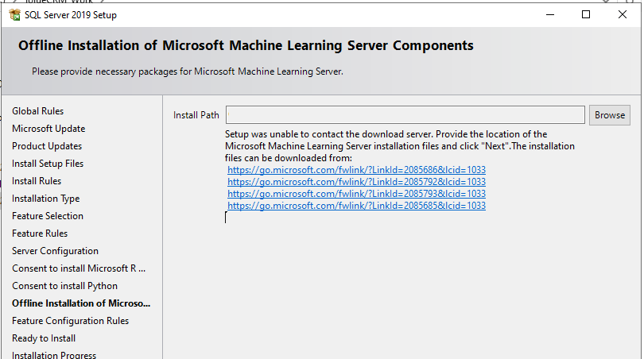Select the Install Rules step
The height and width of the screenshot is (359, 644).
coord(37,181)
